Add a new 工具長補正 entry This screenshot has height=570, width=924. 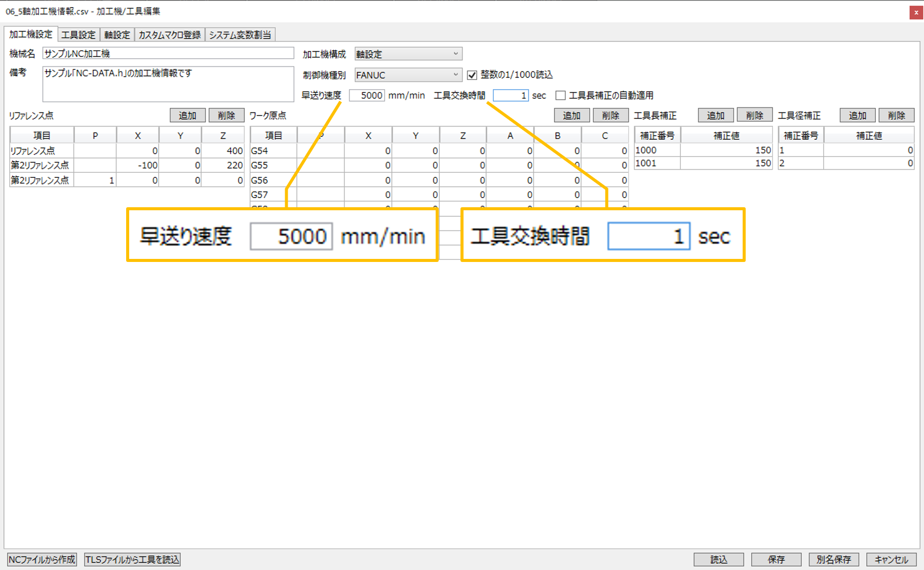click(x=715, y=116)
